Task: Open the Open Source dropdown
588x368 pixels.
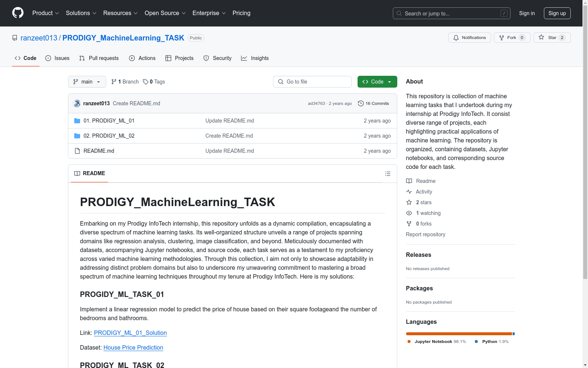Action: pos(165,13)
